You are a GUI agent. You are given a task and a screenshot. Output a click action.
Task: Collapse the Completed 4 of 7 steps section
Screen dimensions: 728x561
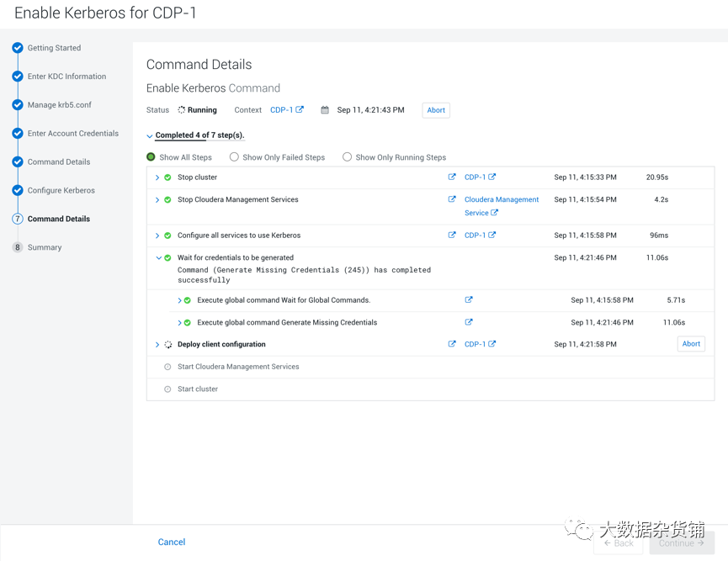coord(150,136)
